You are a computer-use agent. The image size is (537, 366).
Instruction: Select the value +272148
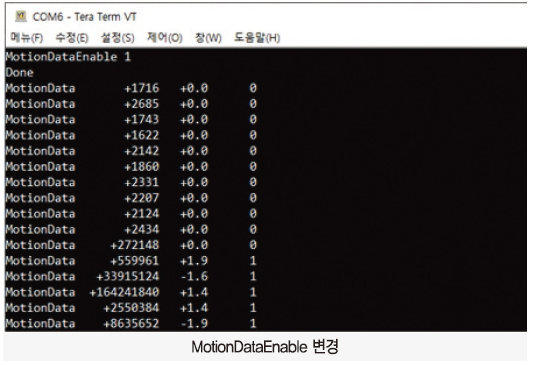135,245
